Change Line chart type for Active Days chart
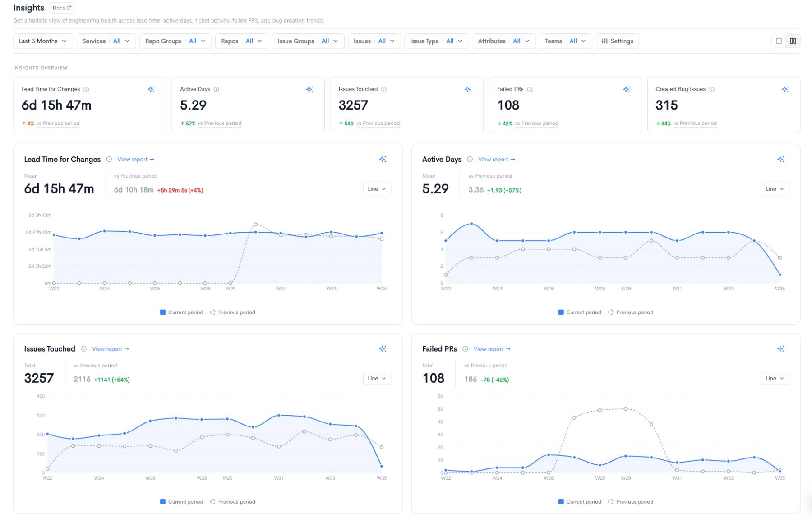 pos(775,189)
